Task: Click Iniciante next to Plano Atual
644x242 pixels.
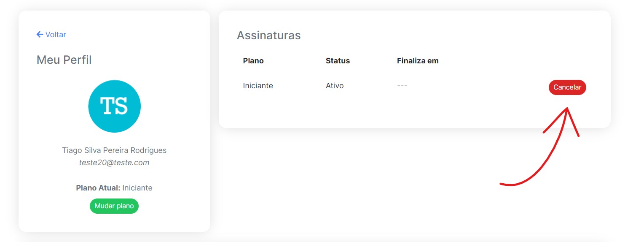Action: pyautogui.click(x=137, y=188)
